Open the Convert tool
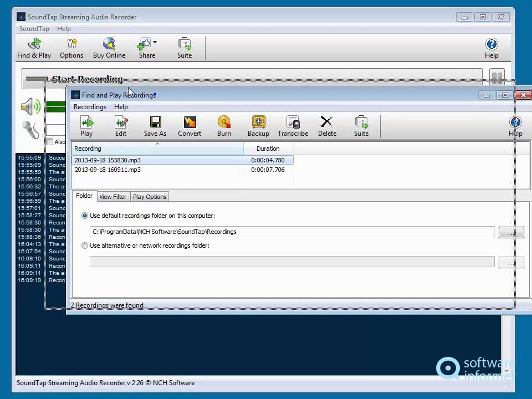532x399 pixels. coord(190,126)
